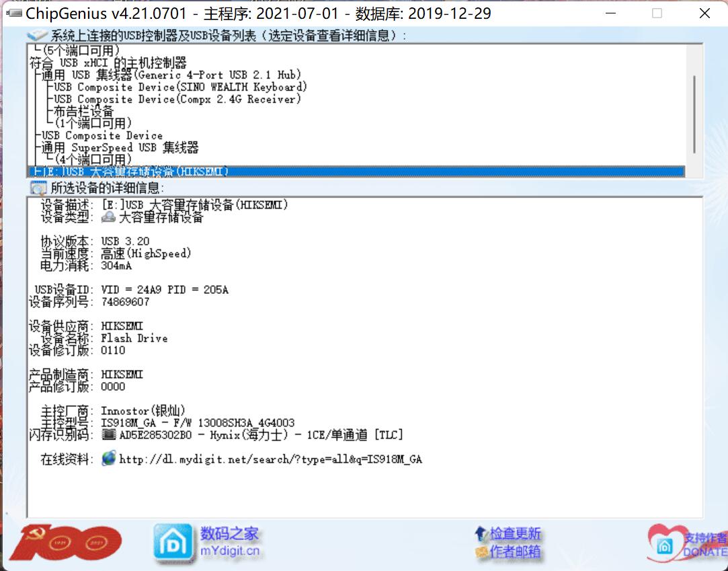This screenshot has height=571, width=728.
Task: Click the mail icon by 作者邮箱
Action: click(481, 552)
